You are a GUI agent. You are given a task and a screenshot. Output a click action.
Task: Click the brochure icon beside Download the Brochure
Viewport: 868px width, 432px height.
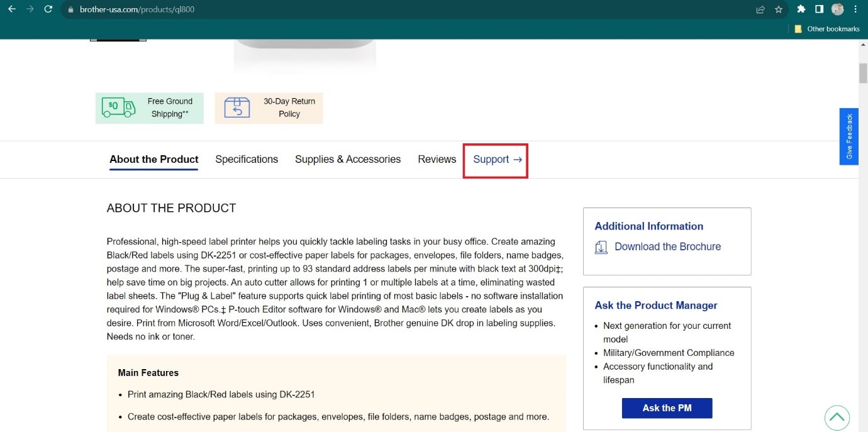(x=601, y=247)
